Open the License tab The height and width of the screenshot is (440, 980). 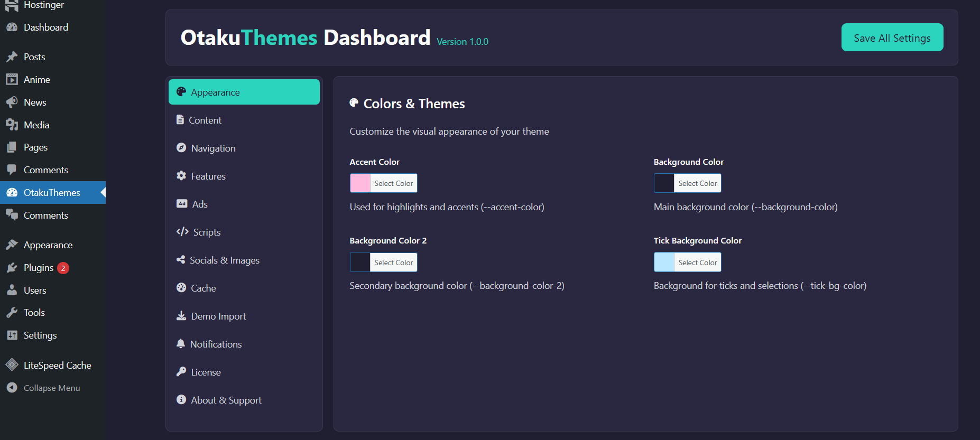[x=244, y=372]
